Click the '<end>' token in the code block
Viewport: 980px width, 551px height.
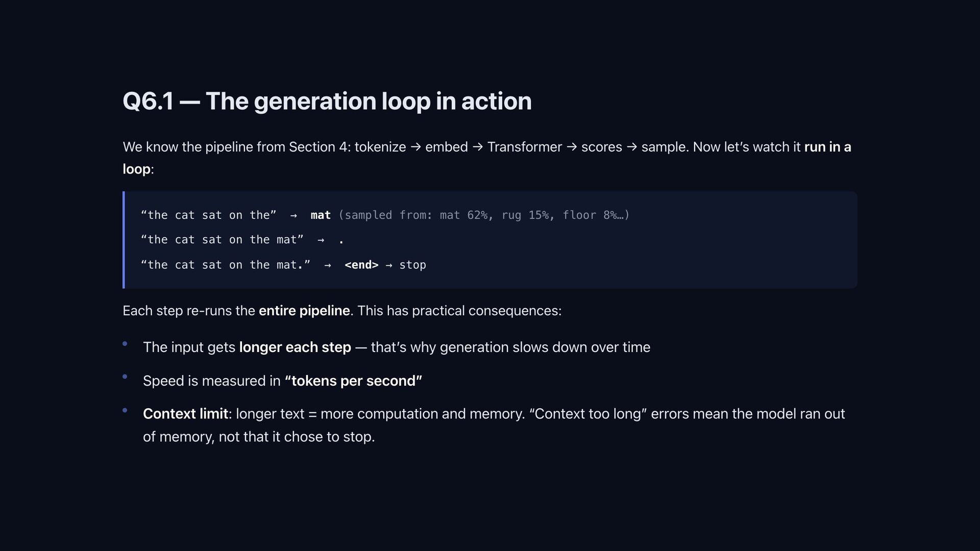pos(361,265)
